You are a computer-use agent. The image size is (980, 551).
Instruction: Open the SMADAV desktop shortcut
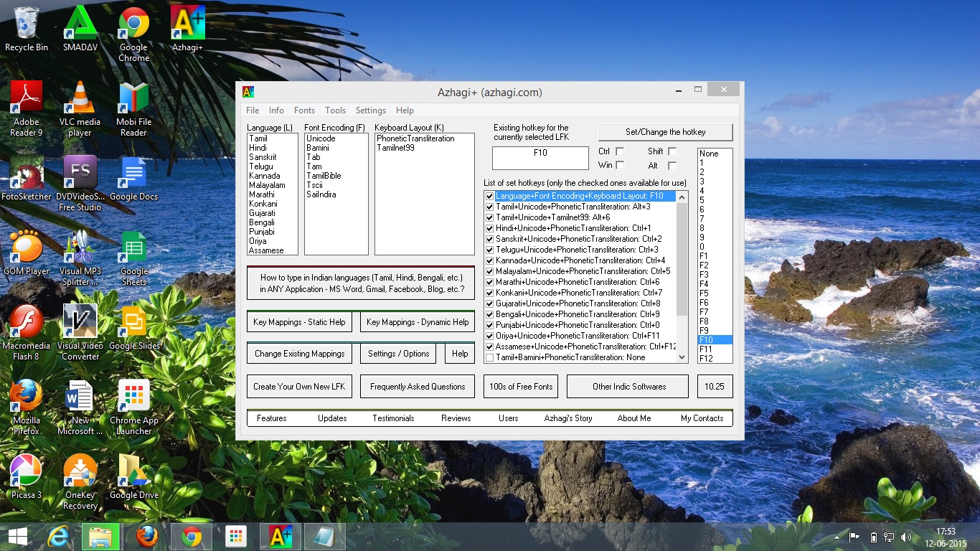coord(80,30)
